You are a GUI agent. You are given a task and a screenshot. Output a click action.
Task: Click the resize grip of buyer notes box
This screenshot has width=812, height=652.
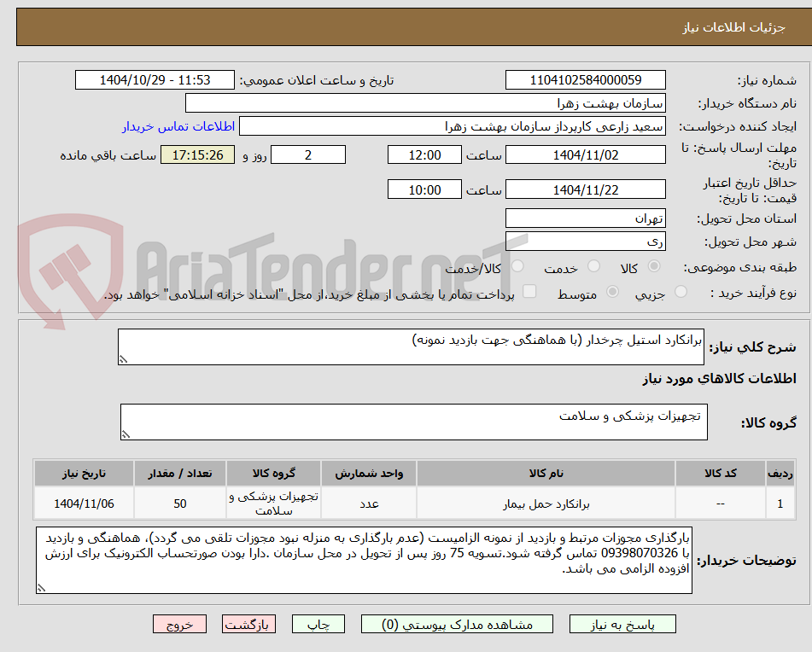click(x=41, y=588)
